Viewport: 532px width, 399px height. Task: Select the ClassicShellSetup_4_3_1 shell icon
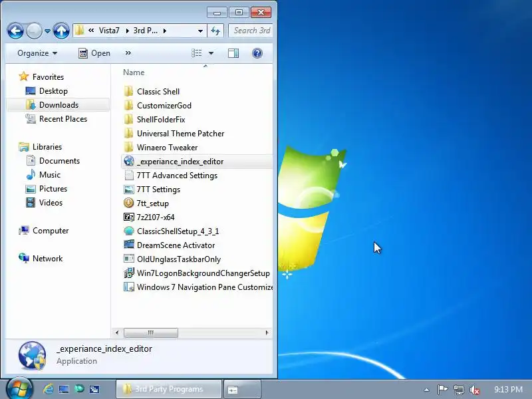coord(128,231)
